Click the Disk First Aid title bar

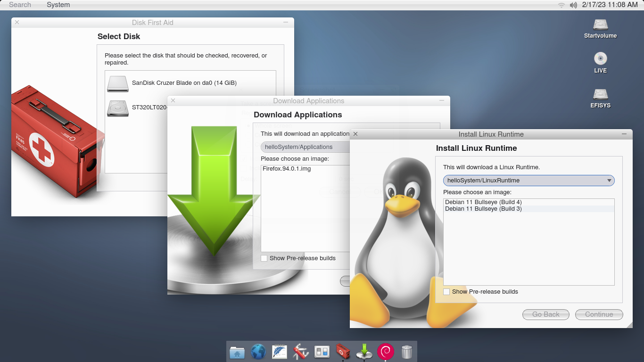(x=153, y=22)
